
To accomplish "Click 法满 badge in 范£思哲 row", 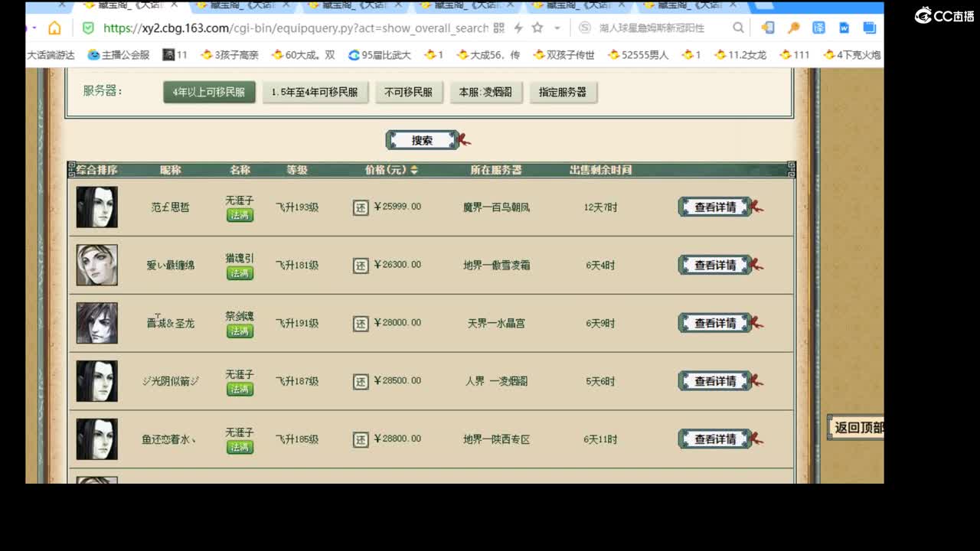I will pos(240,215).
